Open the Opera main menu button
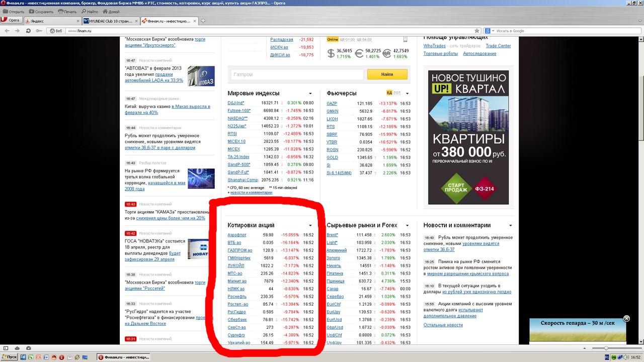 click(x=11, y=21)
